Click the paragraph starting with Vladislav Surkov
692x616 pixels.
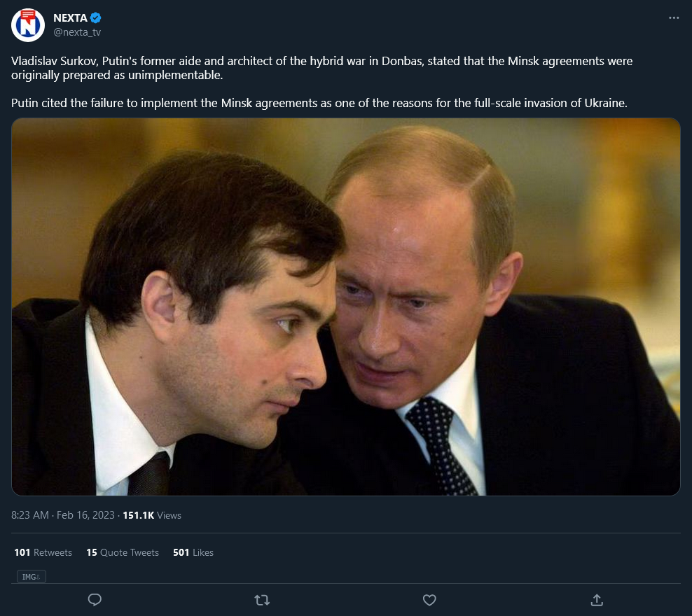321,68
